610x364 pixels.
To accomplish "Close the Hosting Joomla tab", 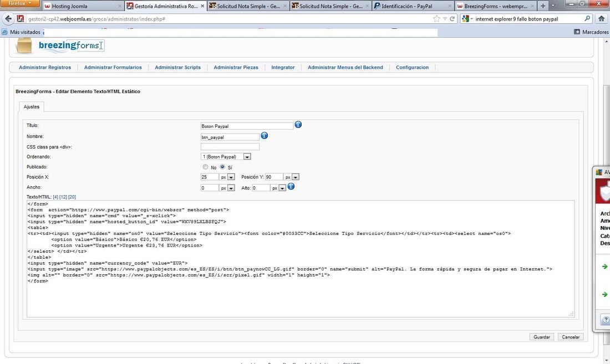I will [x=119, y=6].
